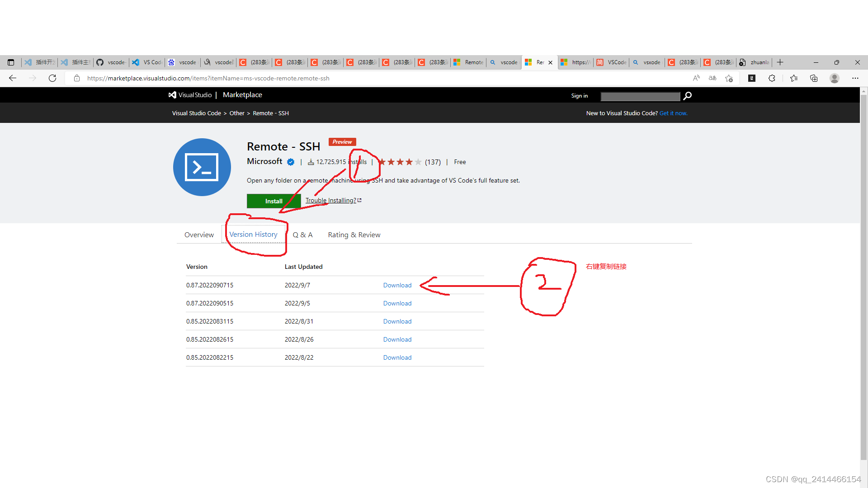This screenshot has width=868, height=488.
Task: Download version 0.87.2022090515
Action: pyautogui.click(x=397, y=303)
